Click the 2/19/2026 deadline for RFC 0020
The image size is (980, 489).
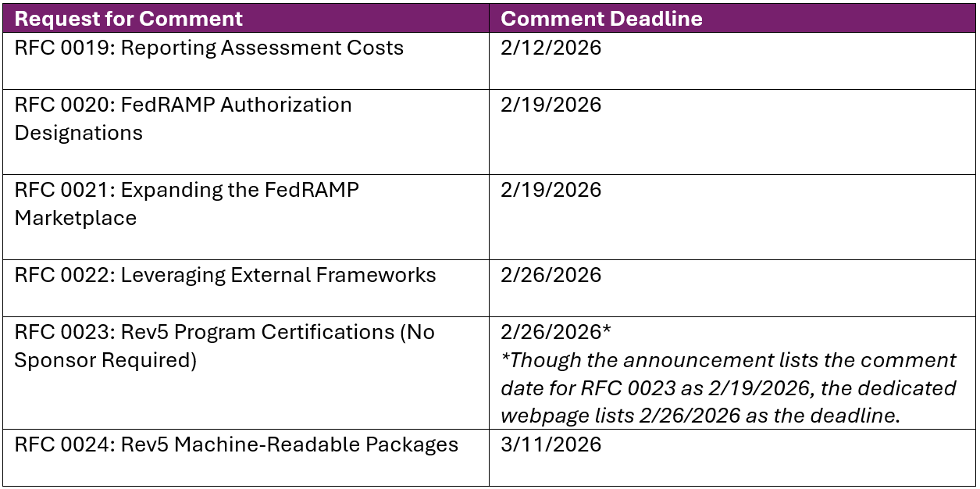click(551, 105)
